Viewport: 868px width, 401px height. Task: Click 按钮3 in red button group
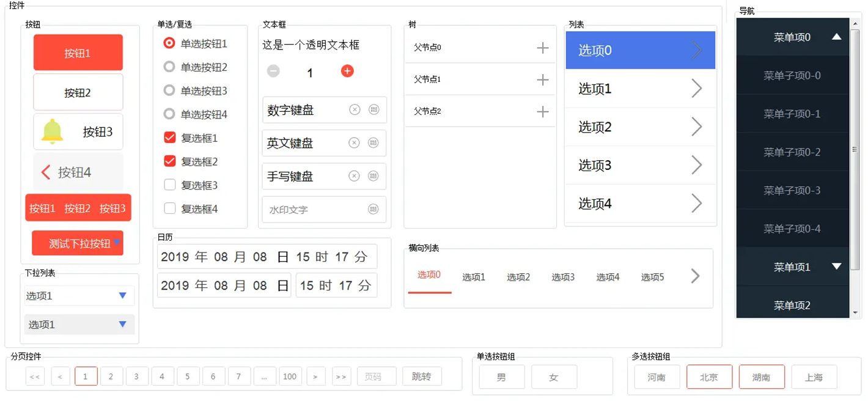pos(112,208)
